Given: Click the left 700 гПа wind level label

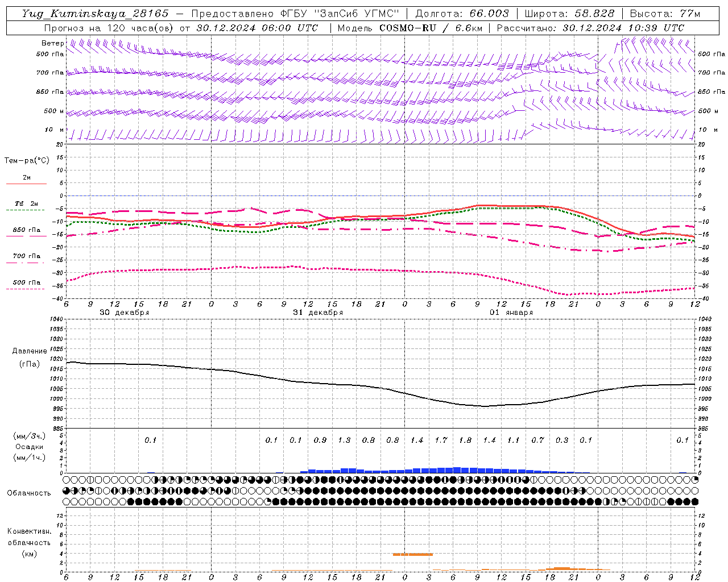Looking at the screenshot, I should coord(50,73).
